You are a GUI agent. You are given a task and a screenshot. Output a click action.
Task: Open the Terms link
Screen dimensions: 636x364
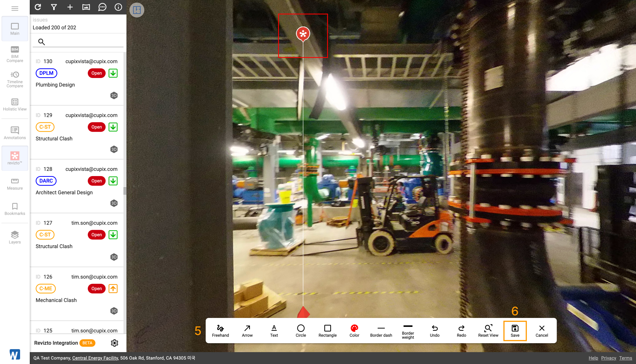(x=626, y=358)
